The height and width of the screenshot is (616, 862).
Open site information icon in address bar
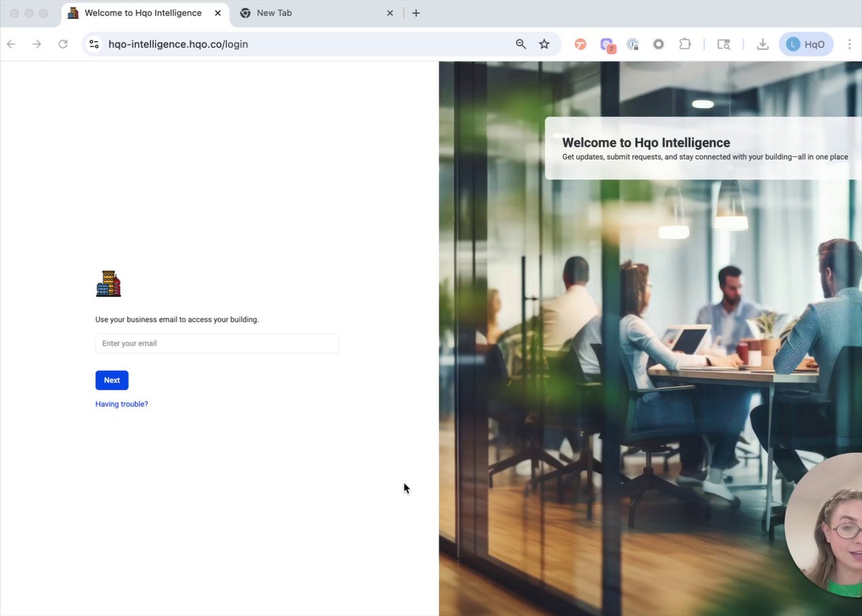point(94,44)
